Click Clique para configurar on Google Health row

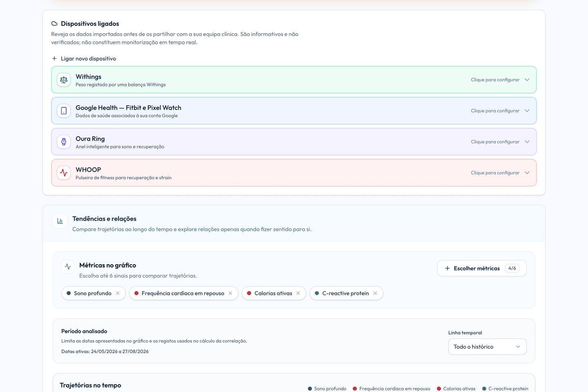point(495,111)
